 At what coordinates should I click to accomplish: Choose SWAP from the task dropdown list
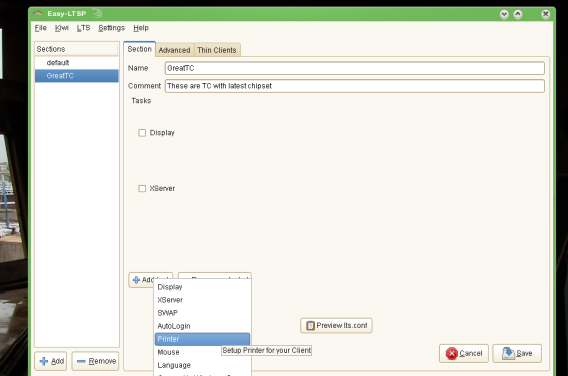(202, 313)
